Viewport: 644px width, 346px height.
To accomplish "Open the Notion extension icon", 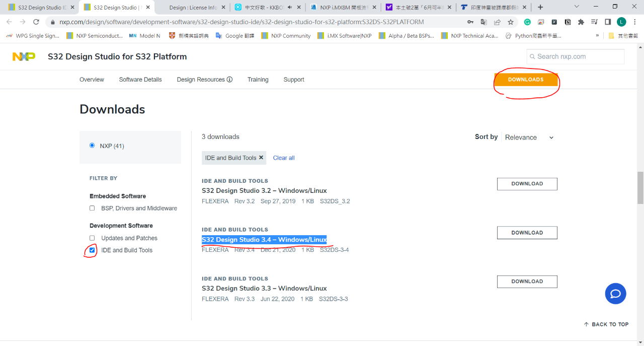I will click(568, 22).
